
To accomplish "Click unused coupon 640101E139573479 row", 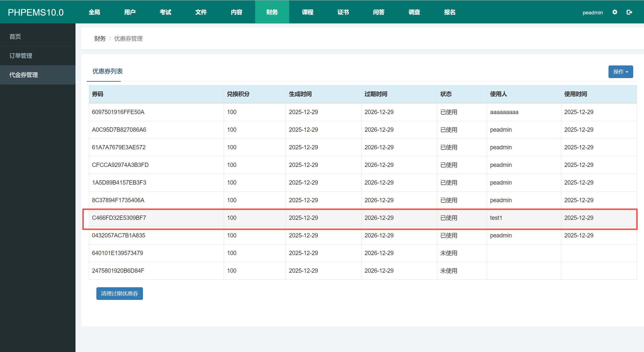I will pyautogui.click(x=118, y=253).
